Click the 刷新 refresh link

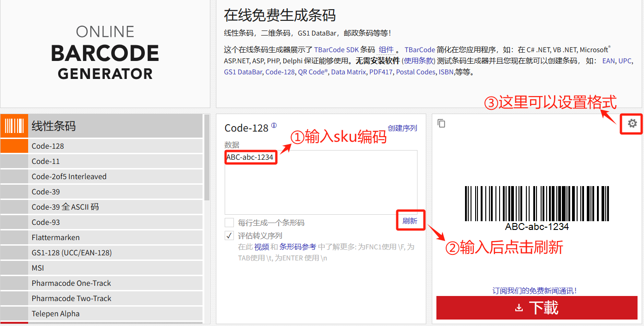(410, 221)
